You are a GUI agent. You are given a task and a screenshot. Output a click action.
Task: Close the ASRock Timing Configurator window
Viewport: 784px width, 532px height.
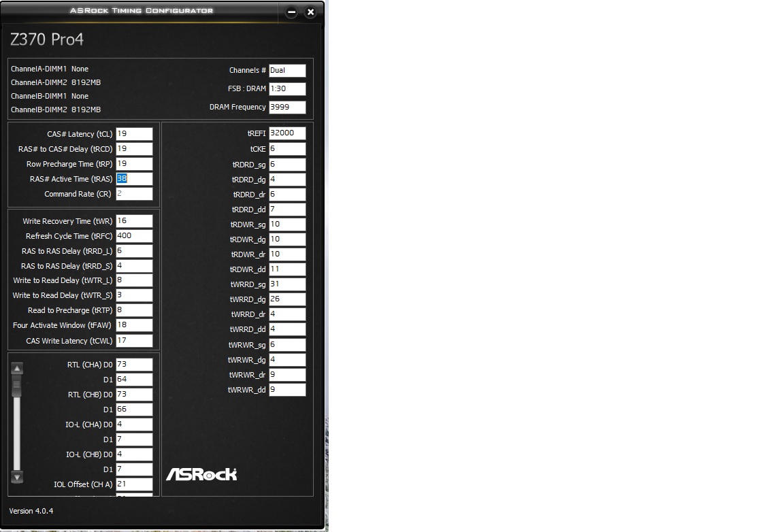coord(310,12)
